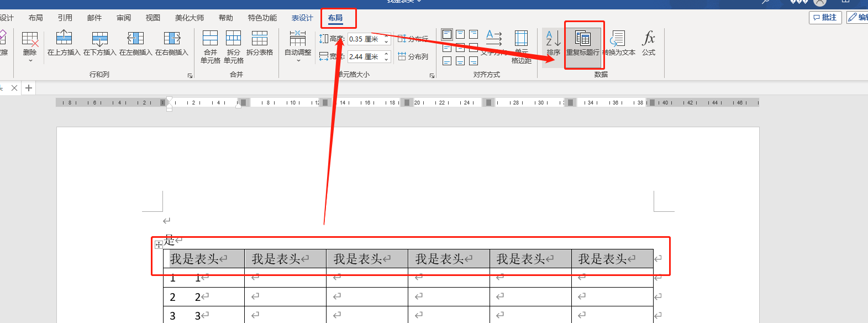Click 在下方插入 (insert row below) icon

point(99,39)
